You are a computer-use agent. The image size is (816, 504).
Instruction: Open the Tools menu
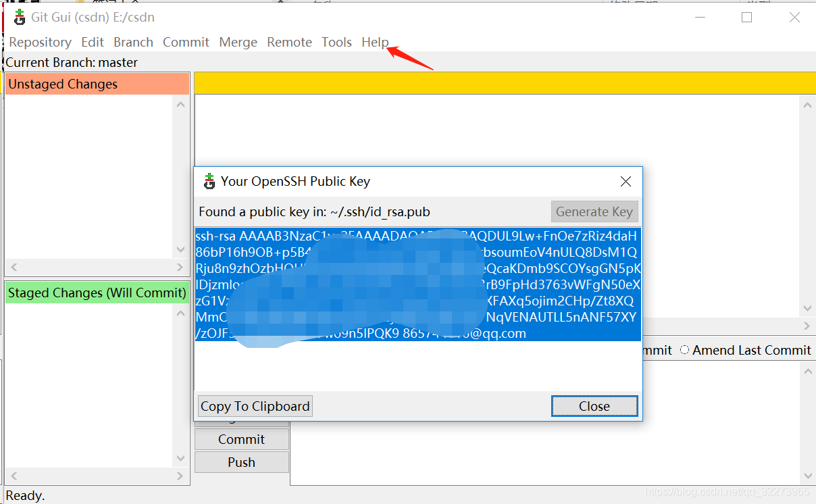[x=336, y=42]
